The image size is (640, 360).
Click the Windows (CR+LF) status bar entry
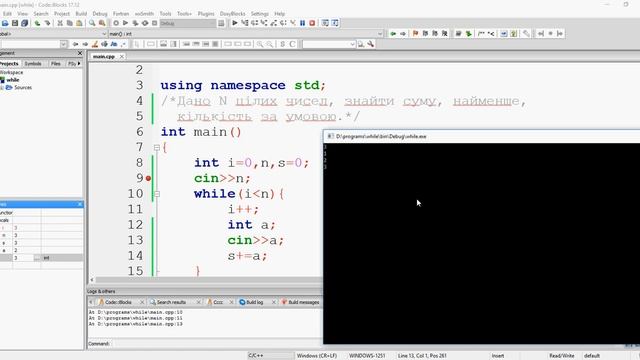coord(317,356)
